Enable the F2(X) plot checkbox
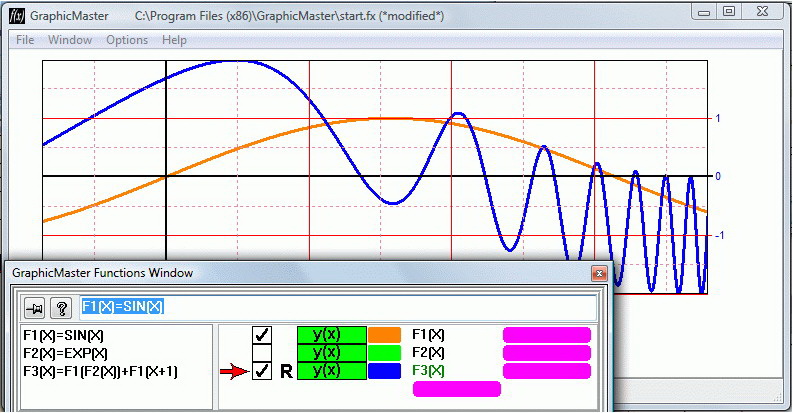The image size is (793, 413). click(x=262, y=353)
